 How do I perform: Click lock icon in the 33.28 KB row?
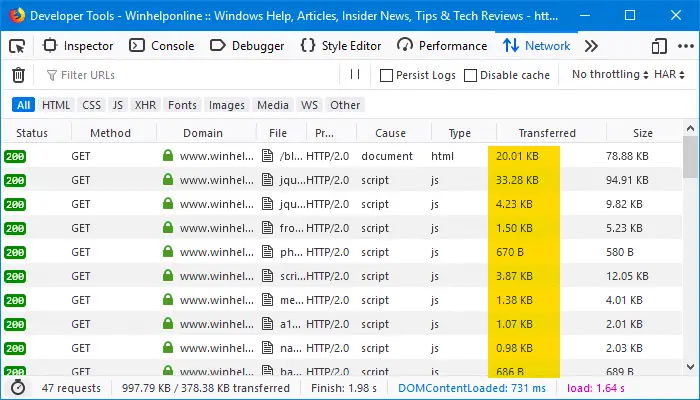168,179
